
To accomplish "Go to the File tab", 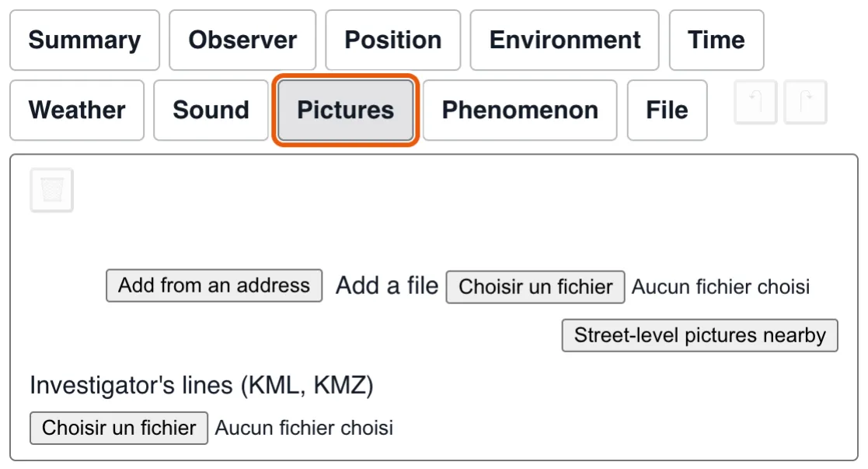I will (x=667, y=110).
